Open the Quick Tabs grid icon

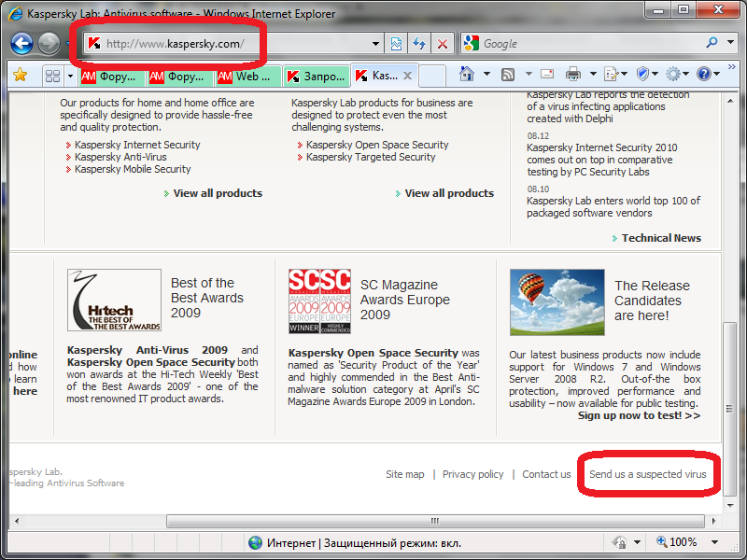point(52,76)
